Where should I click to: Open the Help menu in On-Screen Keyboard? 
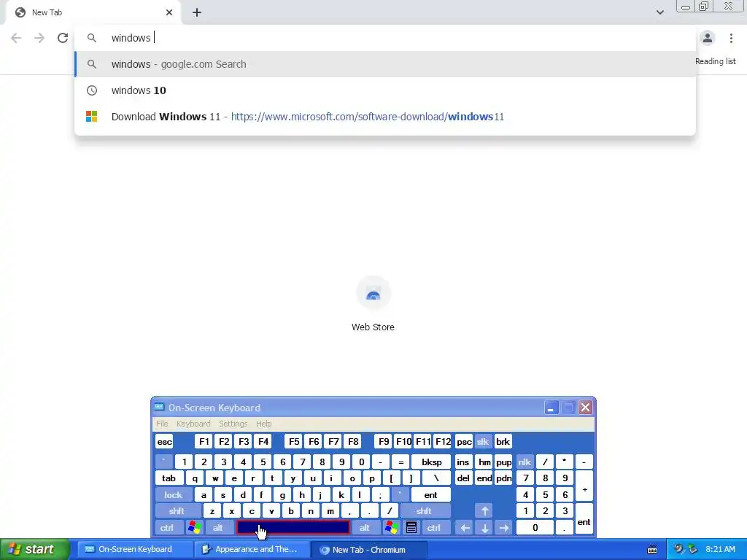click(263, 424)
